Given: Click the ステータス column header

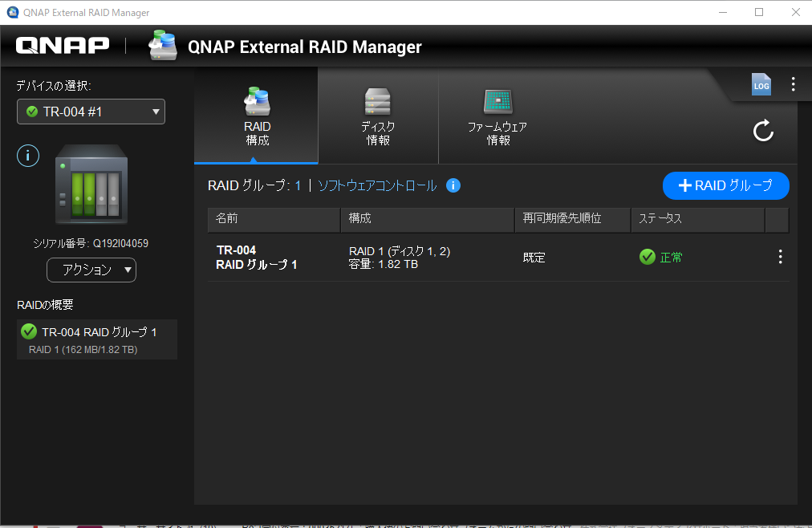Looking at the screenshot, I should [x=698, y=219].
